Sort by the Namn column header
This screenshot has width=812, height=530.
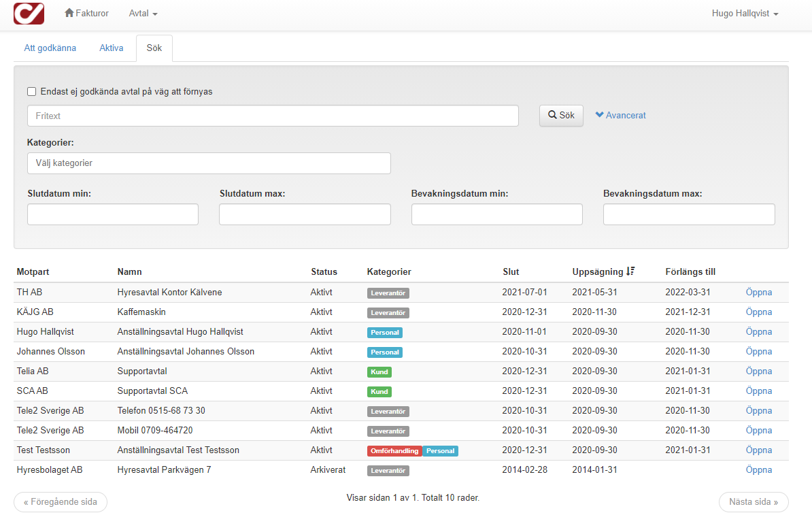tap(129, 271)
